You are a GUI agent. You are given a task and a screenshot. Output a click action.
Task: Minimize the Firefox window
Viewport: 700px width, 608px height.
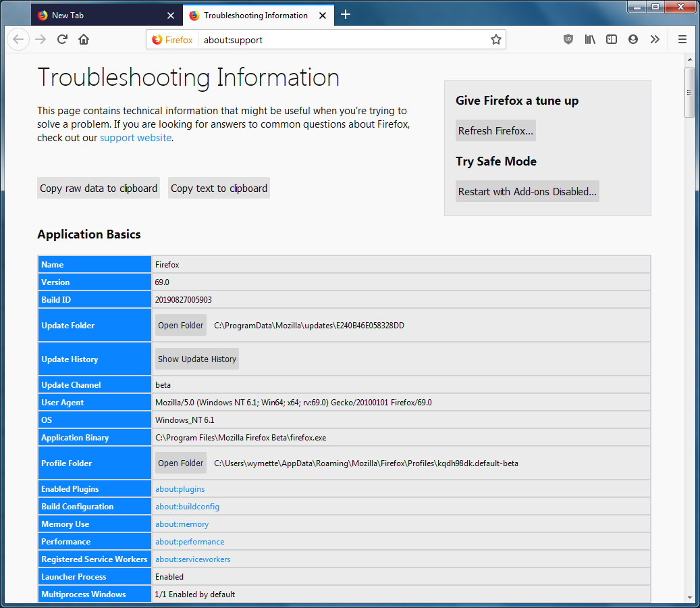pos(637,7)
